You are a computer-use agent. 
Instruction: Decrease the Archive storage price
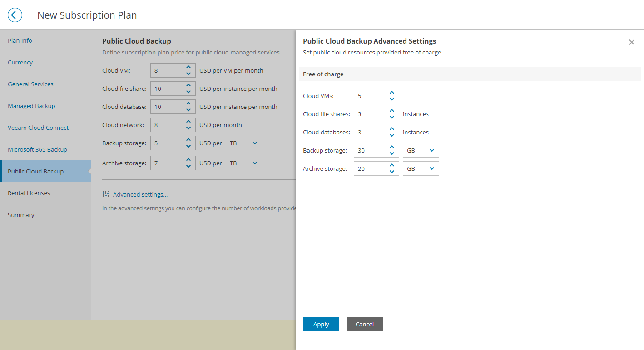pos(188,166)
